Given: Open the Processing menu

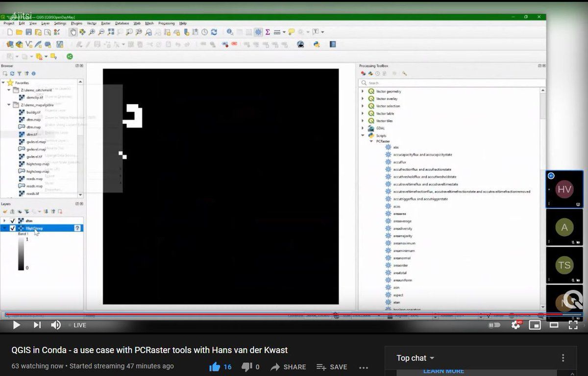Looking at the screenshot, I should tap(166, 23).
